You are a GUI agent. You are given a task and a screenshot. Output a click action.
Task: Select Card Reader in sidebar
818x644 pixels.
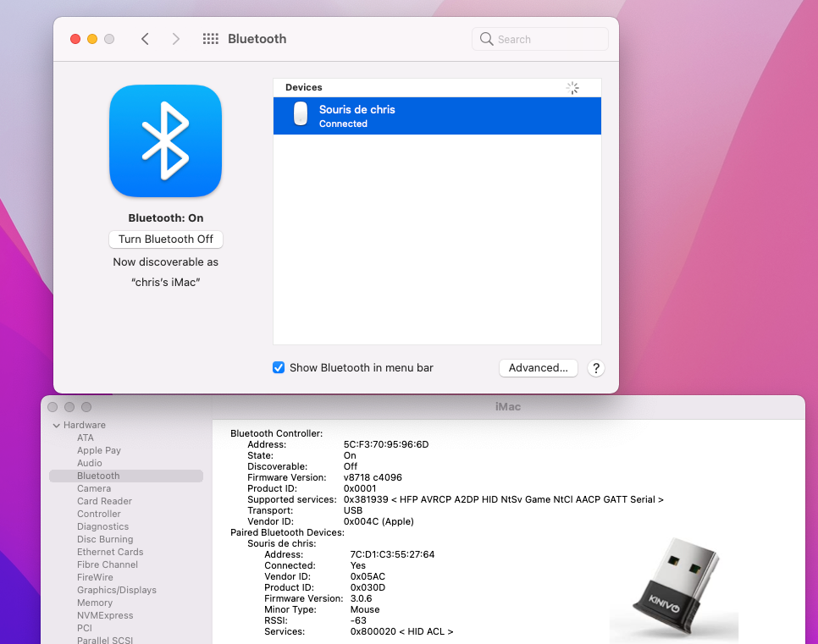tap(104, 501)
